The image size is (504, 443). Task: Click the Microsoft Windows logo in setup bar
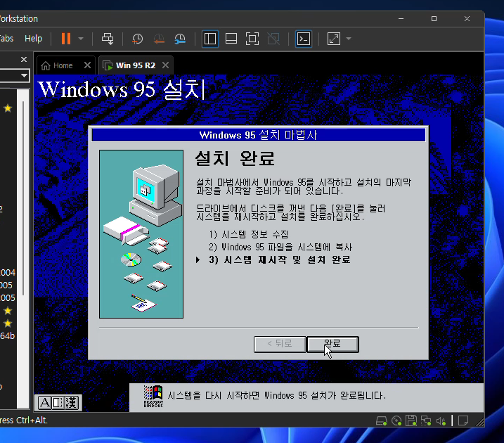coord(153,396)
